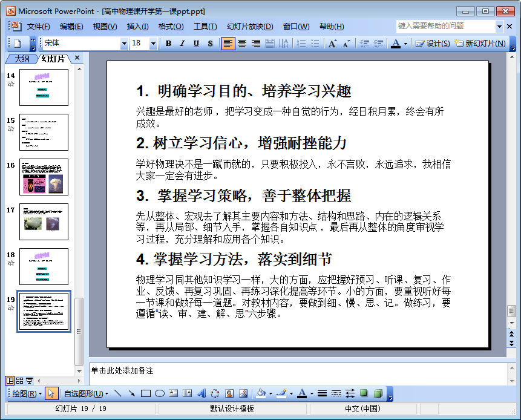Image resolution: width=521 pixels, height=420 pixels.
Task: Apply text shadow with S button
Action: click(x=210, y=44)
